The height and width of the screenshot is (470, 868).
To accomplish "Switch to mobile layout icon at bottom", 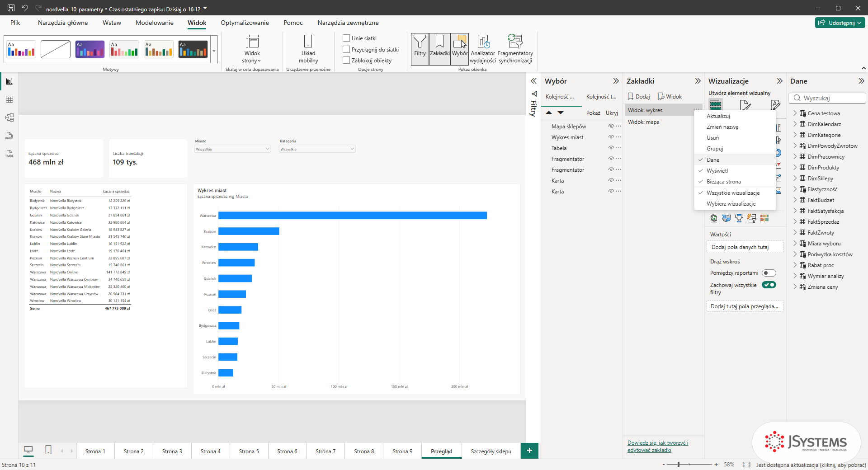I will 48,450.
